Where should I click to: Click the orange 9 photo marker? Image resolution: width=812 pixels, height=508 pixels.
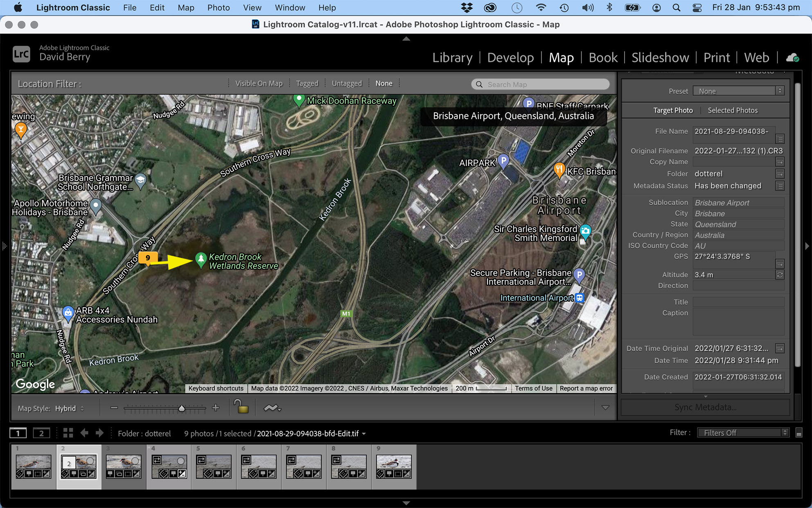(148, 258)
